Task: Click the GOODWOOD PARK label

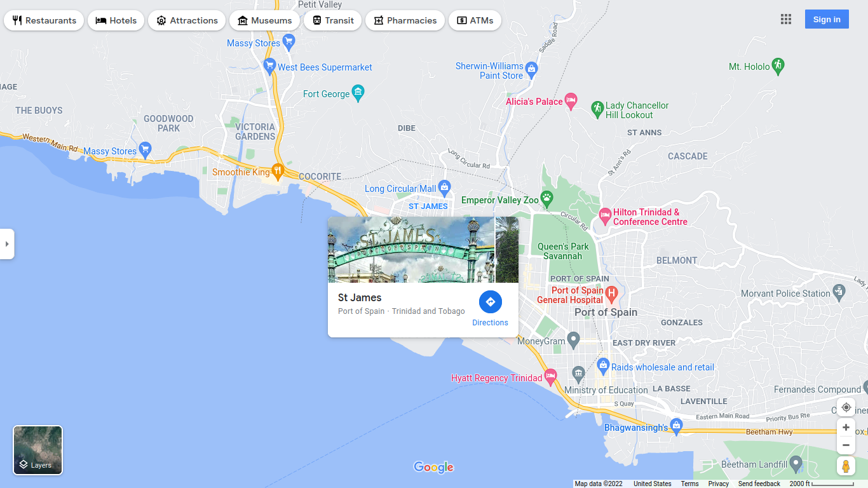Action: 168,123
